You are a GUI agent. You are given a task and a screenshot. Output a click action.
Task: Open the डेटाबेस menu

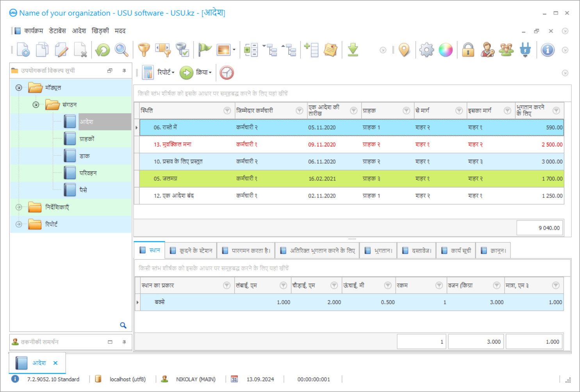coord(57,31)
